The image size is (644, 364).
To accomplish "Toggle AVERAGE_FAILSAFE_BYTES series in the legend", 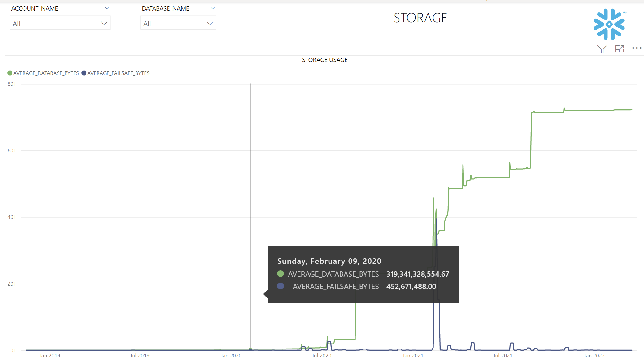I will click(118, 73).
